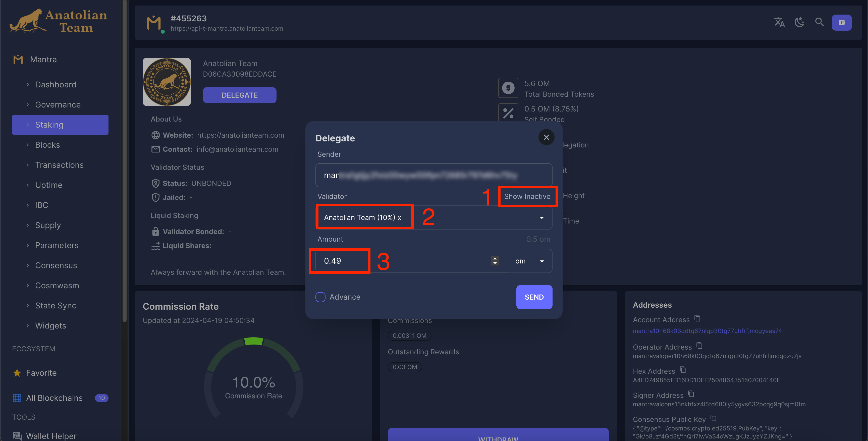868x441 pixels.
Task: Copy the Consensus Public Key
Action: pyautogui.click(x=713, y=418)
